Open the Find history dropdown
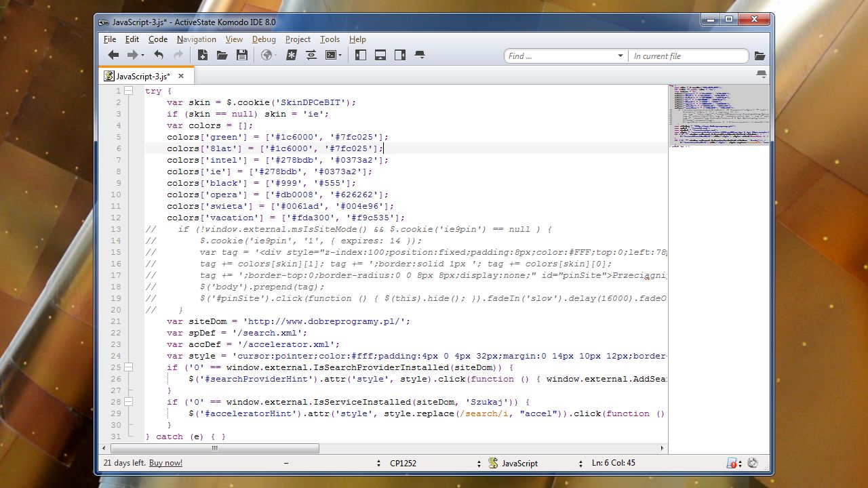 pyautogui.click(x=620, y=56)
